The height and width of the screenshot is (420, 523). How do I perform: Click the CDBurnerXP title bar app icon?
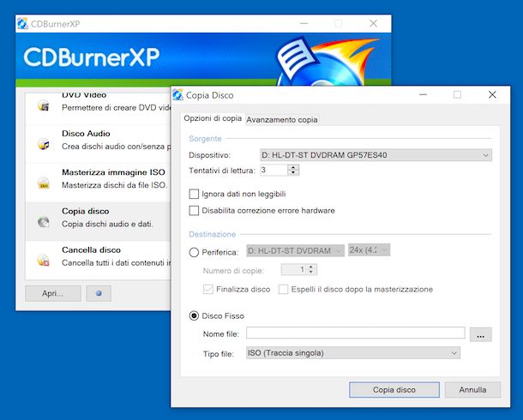pyautogui.click(x=22, y=24)
